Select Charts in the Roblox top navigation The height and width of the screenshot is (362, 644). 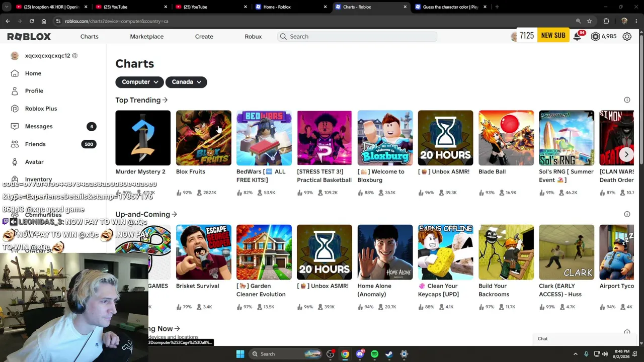coord(89,36)
